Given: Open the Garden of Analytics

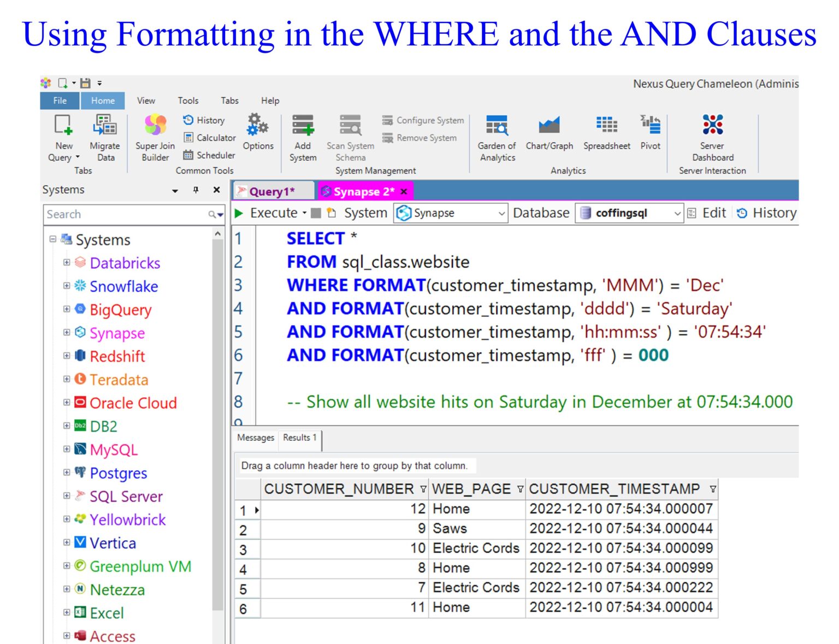Looking at the screenshot, I should 497,137.
